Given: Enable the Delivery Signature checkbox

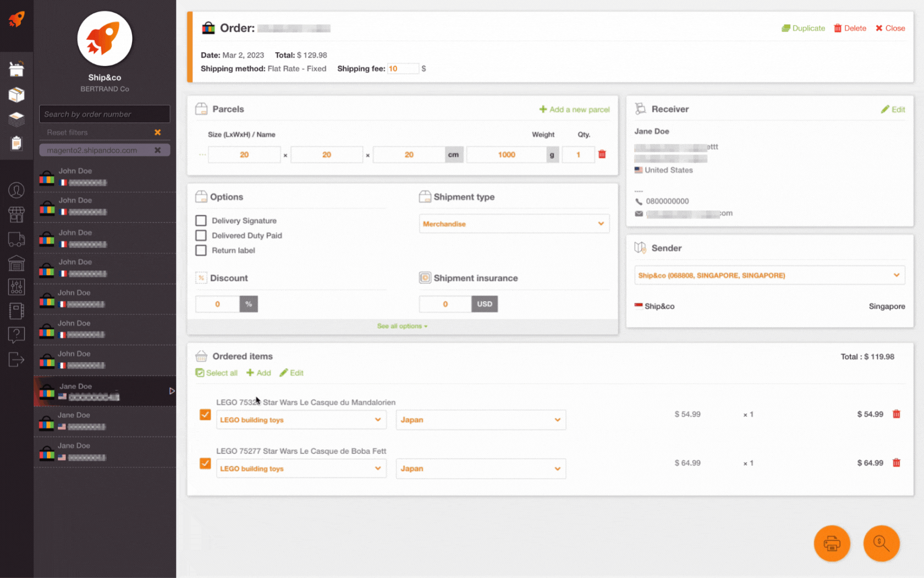Looking at the screenshot, I should (201, 221).
